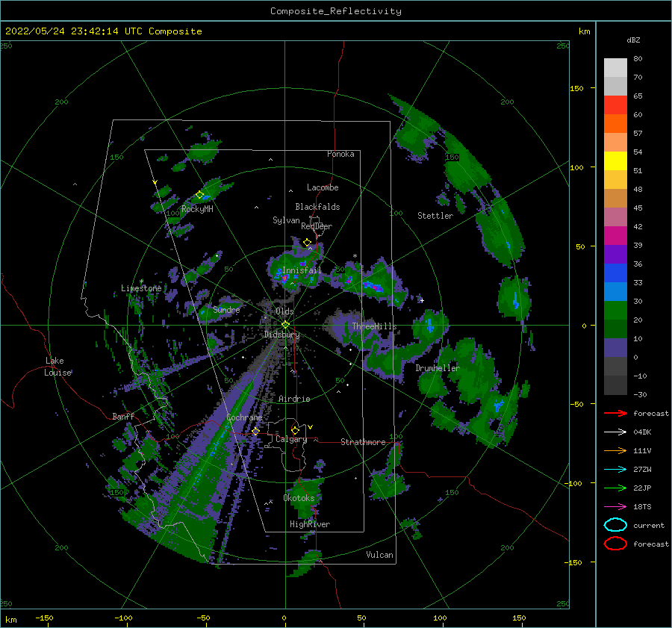Click the yellow diamond marker above Calgary
The image size is (672, 628).
[x=295, y=430]
